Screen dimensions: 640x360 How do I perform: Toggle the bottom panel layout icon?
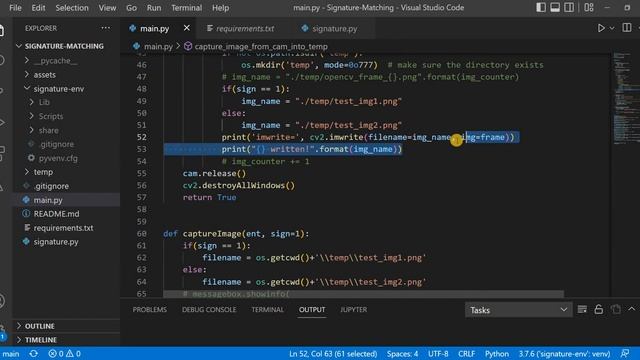(555, 7)
